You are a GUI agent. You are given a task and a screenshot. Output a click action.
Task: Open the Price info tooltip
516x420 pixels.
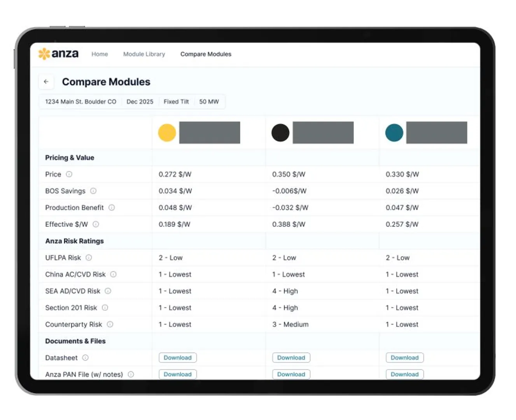(69, 174)
